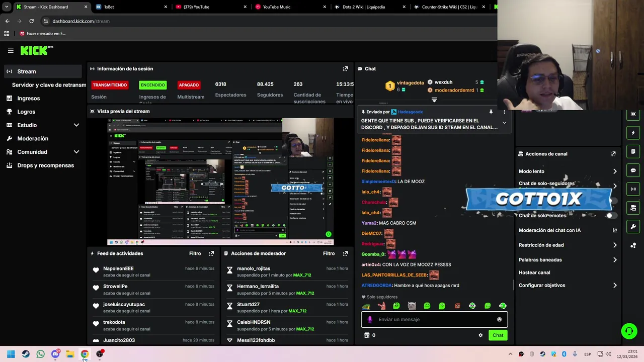Pop out the Feed de actividades panel
This screenshot has height=362, width=644.
coord(211,253)
